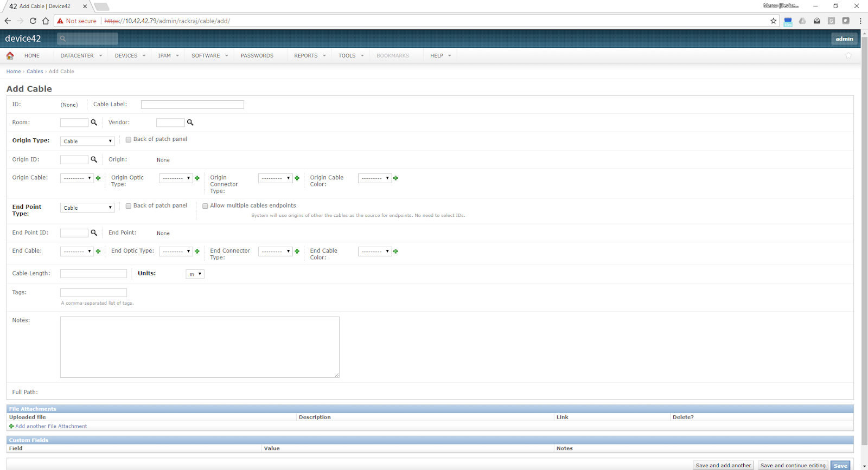Open End Connector Type dropdown

[276, 251]
